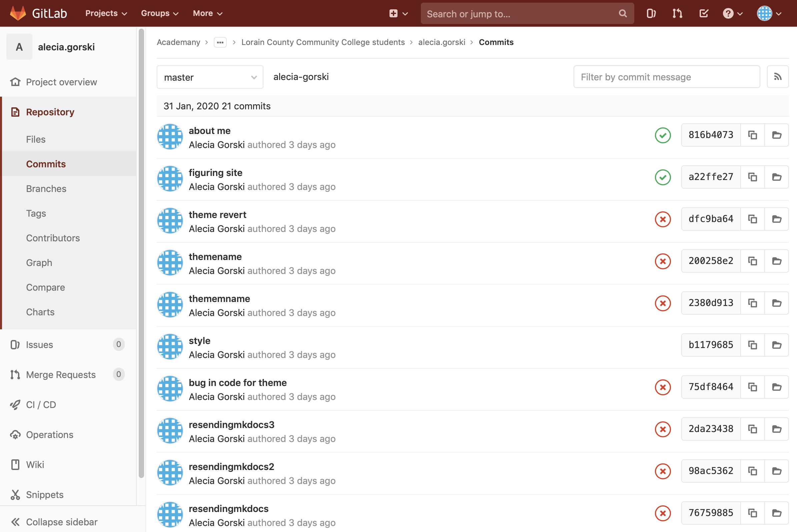Collapse the sidebar navigation panel
The image size is (797, 532).
62,523
